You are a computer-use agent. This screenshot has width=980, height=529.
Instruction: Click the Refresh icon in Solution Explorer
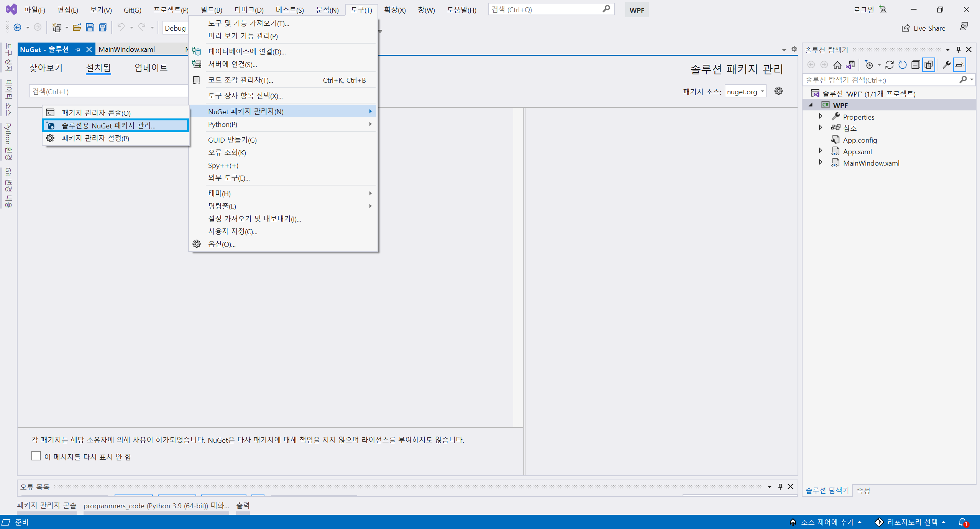tap(903, 65)
